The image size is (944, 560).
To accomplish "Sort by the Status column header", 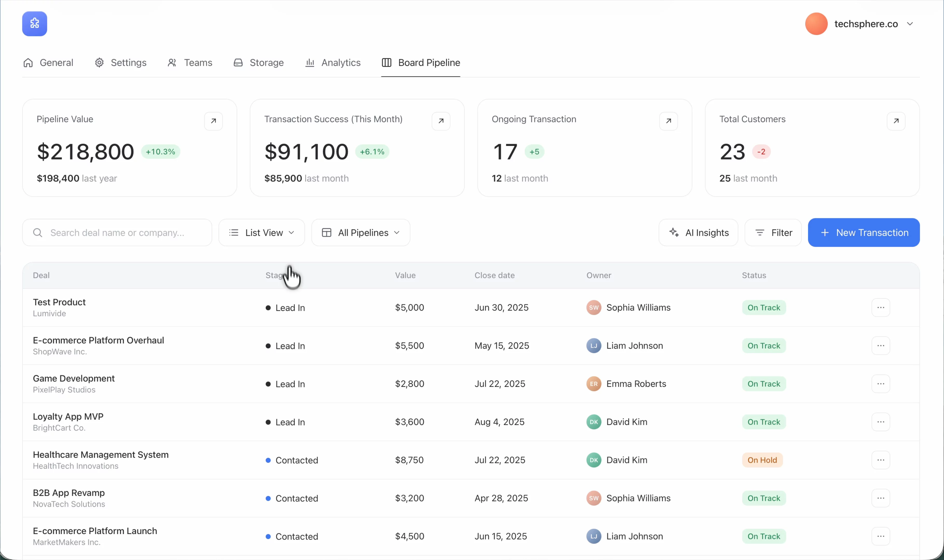I will [754, 276].
